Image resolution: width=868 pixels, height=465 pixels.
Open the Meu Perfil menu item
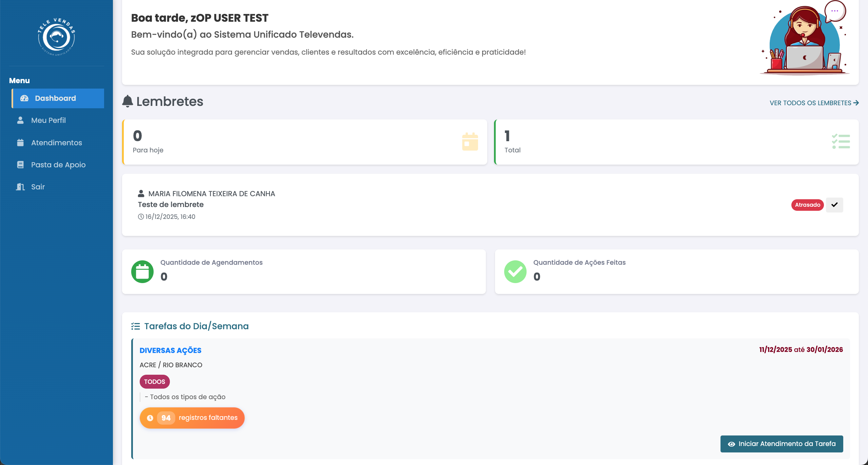point(48,120)
